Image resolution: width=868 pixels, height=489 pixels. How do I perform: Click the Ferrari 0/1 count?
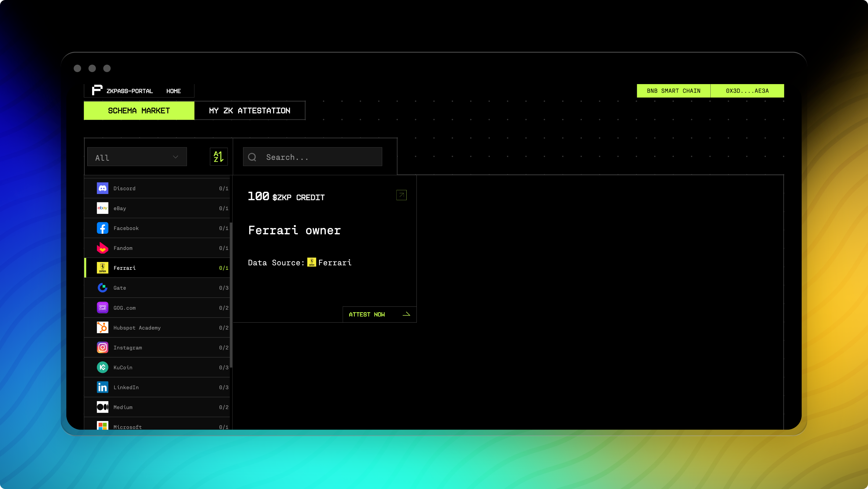pos(224,268)
